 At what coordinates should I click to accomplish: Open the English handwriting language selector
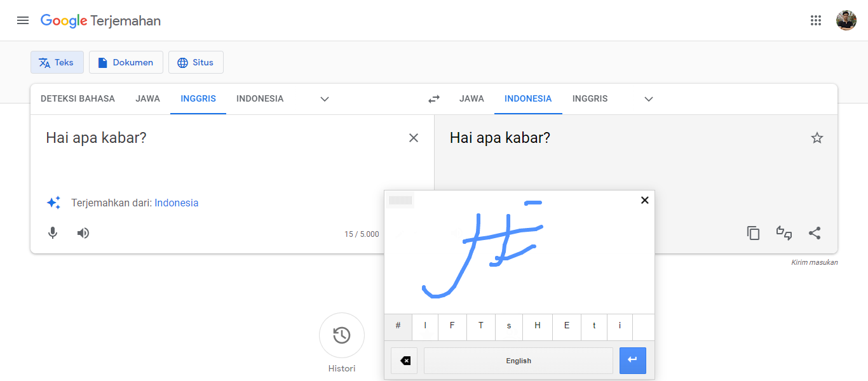518,360
